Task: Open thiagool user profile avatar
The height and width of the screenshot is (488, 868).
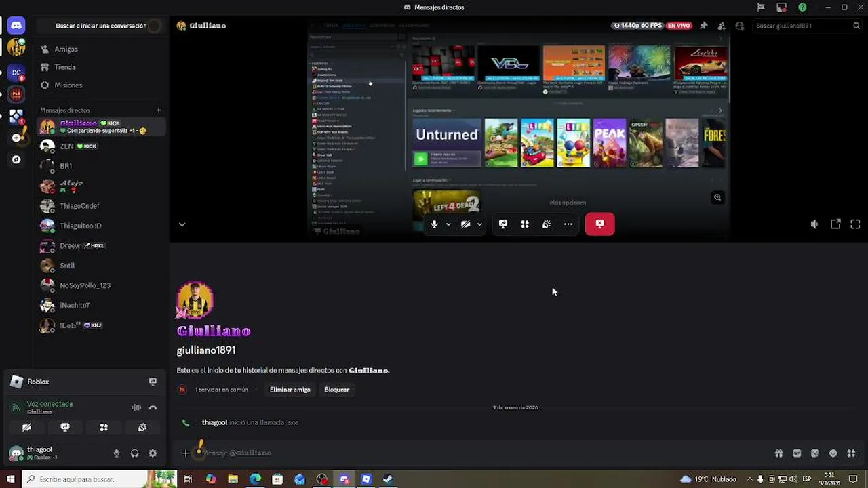Action: click(x=16, y=453)
